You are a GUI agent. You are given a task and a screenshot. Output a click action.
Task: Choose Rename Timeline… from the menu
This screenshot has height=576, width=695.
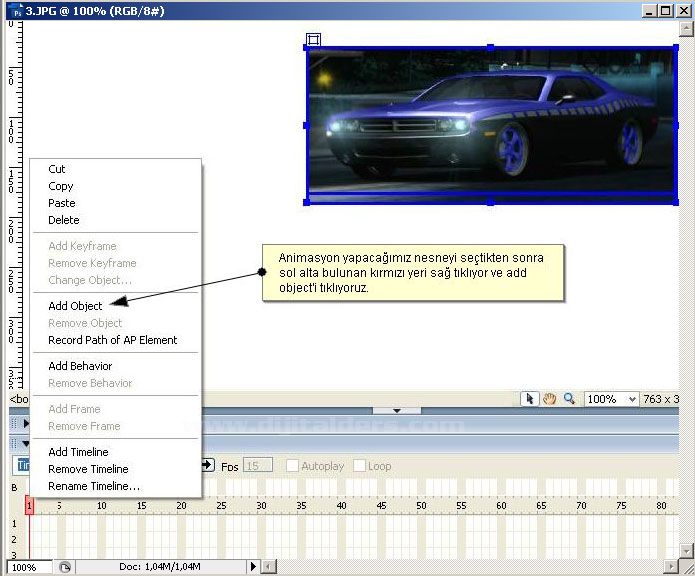94,486
